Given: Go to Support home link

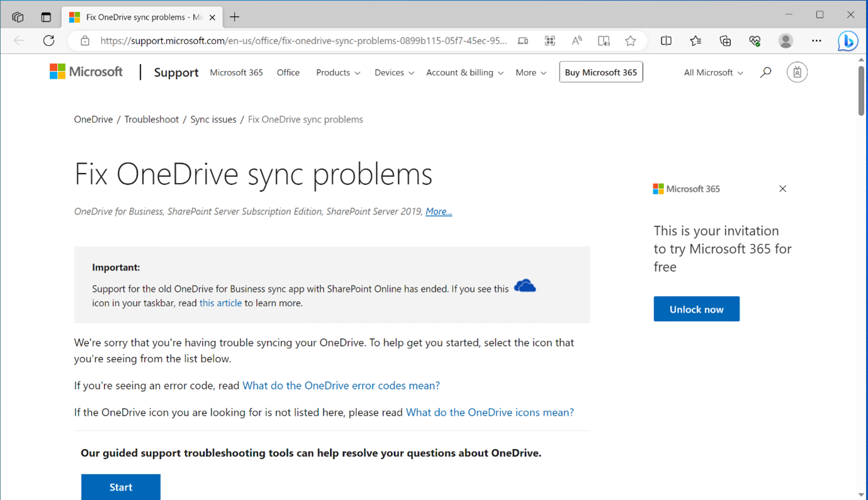Looking at the screenshot, I should click(176, 72).
